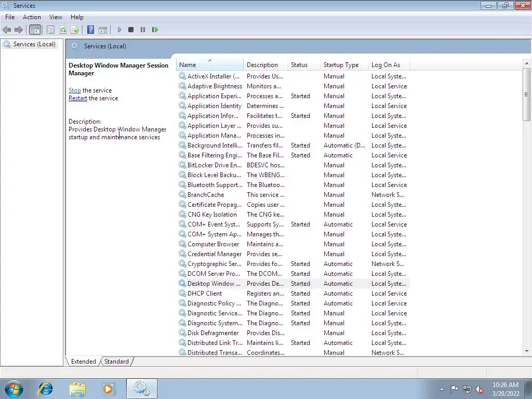This screenshot has height=399, width=532.
Task: Open the View menu
Action: (x=56, y=17)
